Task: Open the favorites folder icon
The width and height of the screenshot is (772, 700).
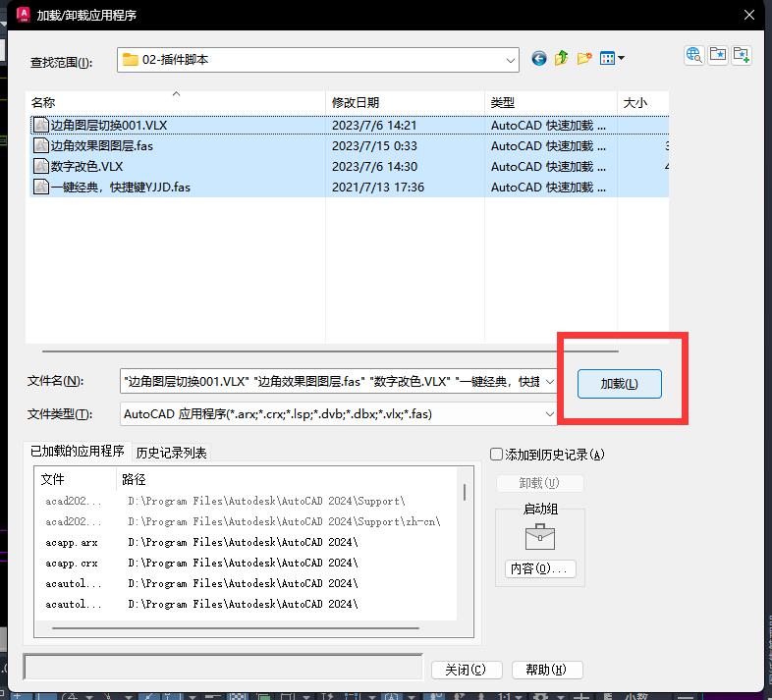Action: coord(718,55)
